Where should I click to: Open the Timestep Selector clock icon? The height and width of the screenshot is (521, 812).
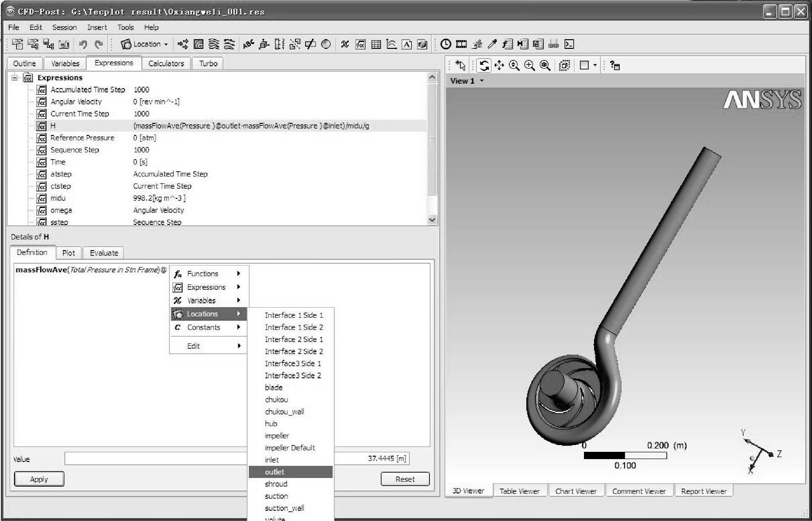point(446,45)
